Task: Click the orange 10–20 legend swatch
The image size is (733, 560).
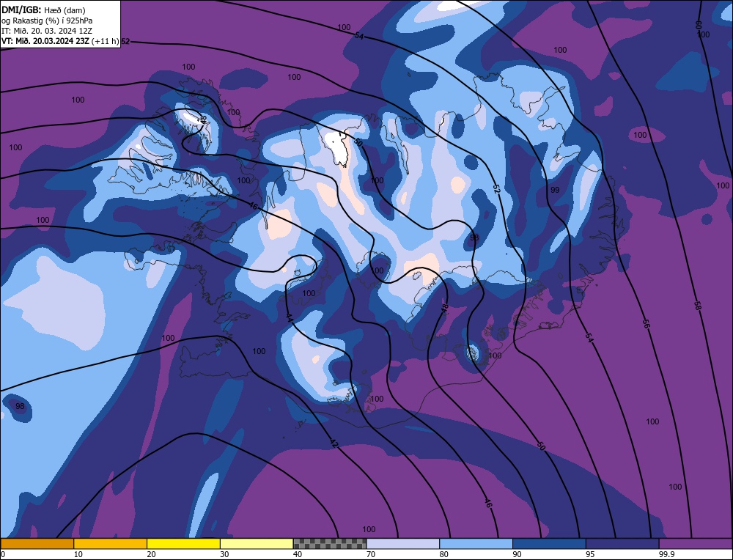Action: 111,543
